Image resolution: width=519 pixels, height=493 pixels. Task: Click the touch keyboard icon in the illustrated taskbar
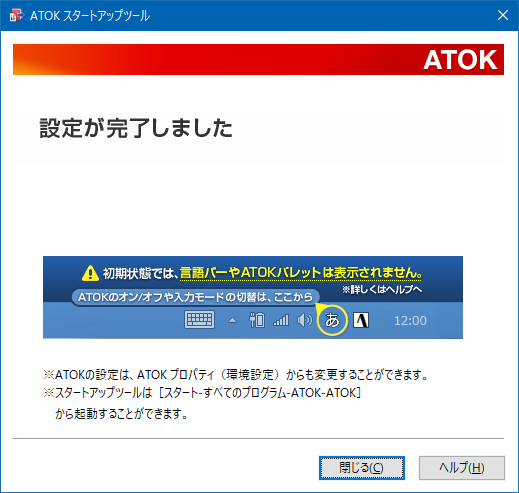(199, 320)
